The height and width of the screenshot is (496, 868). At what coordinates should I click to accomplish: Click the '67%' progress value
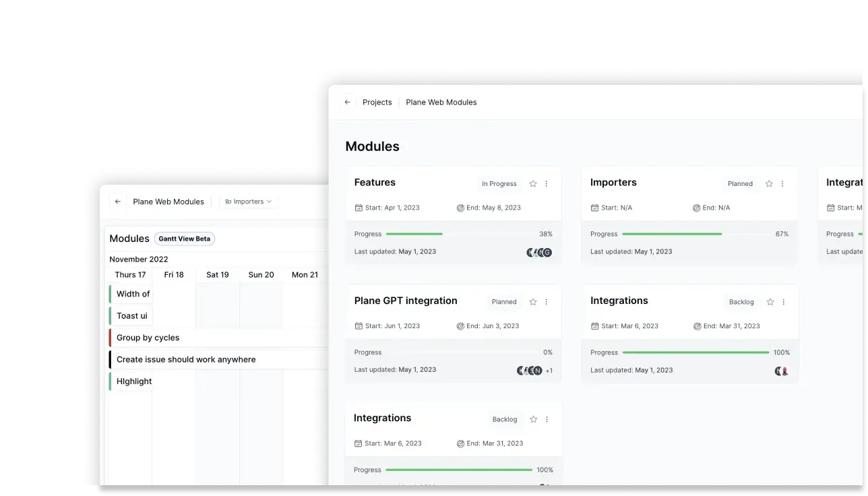click(782, 235)
